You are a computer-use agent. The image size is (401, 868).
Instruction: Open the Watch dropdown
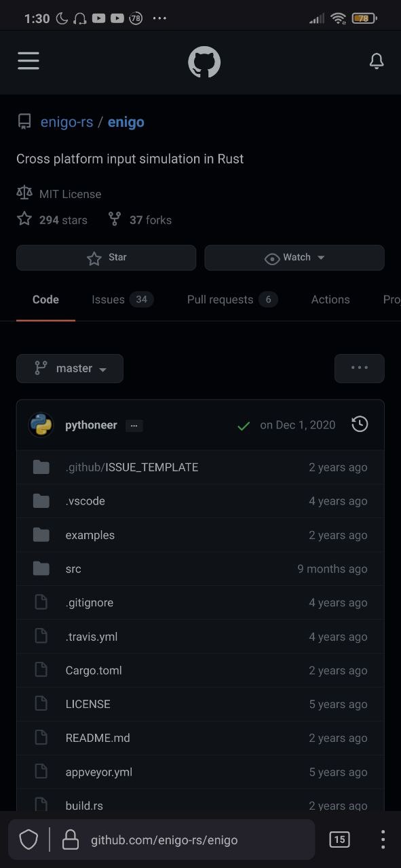coord(294,258)
